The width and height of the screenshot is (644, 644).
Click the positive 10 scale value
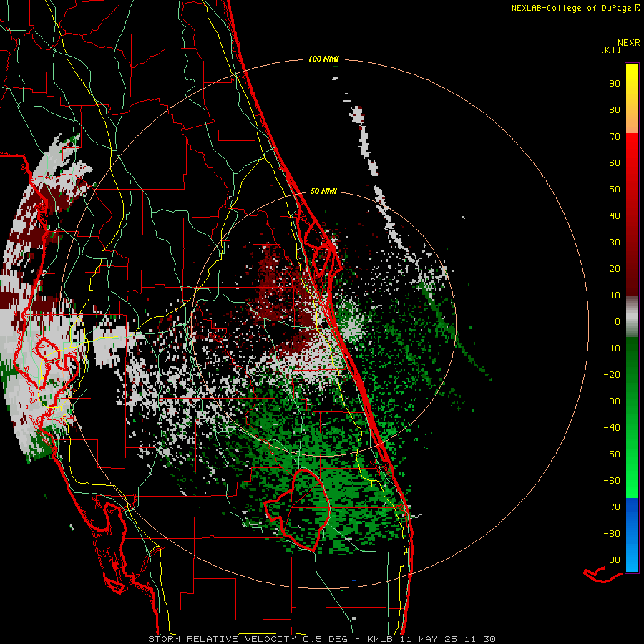click(x=615, y=296)
